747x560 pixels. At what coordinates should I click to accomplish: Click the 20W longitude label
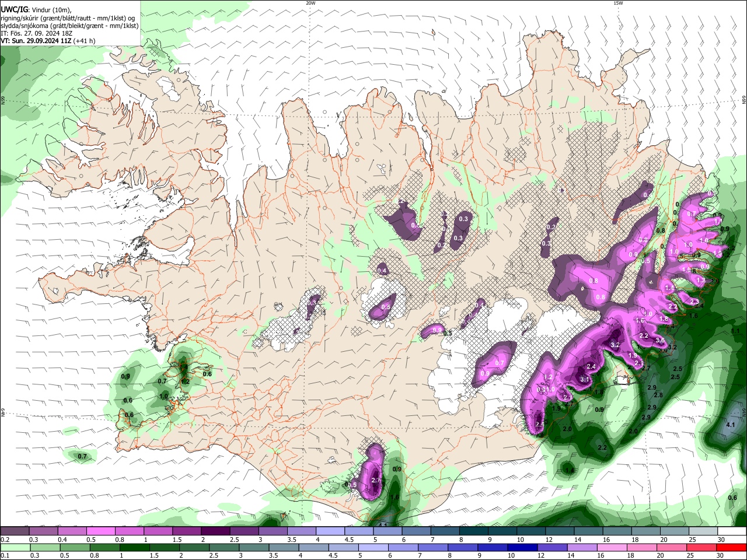[x=310, y=3]
